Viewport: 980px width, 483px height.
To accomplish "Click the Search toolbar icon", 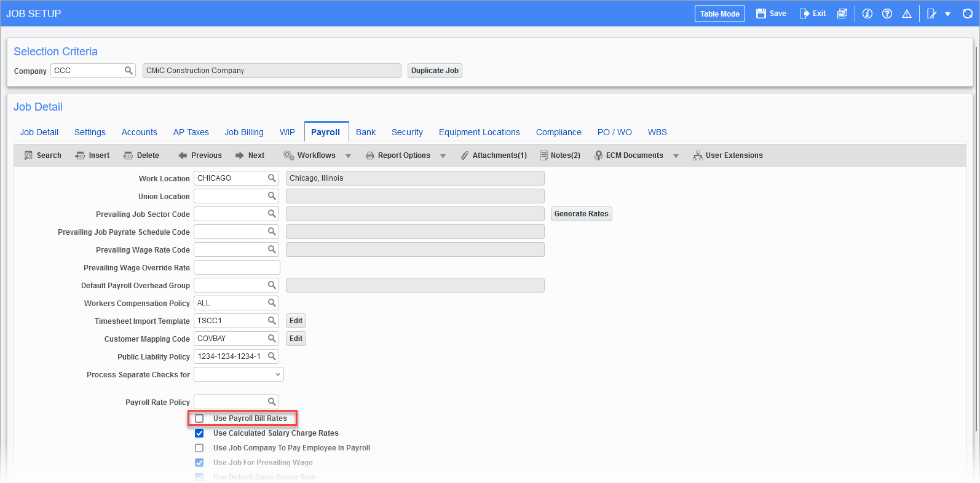I will tap(28, 155).
